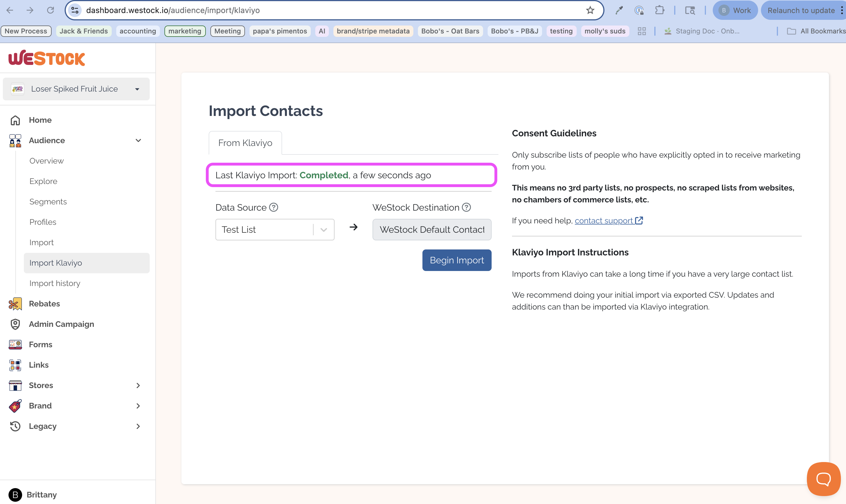This screenshot has width=846, height=504.
Task: Open the molly's suds bookmark
Action: [605, 31]
